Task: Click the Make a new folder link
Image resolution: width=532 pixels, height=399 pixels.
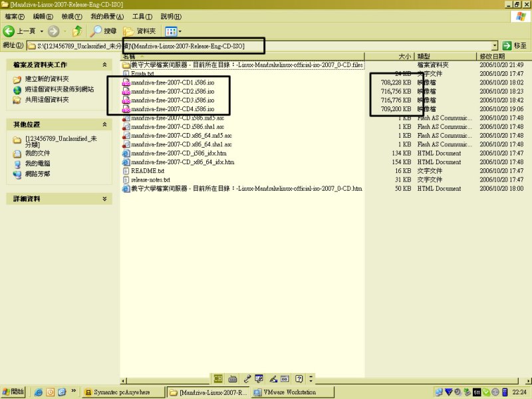Action: click(47, 79)
